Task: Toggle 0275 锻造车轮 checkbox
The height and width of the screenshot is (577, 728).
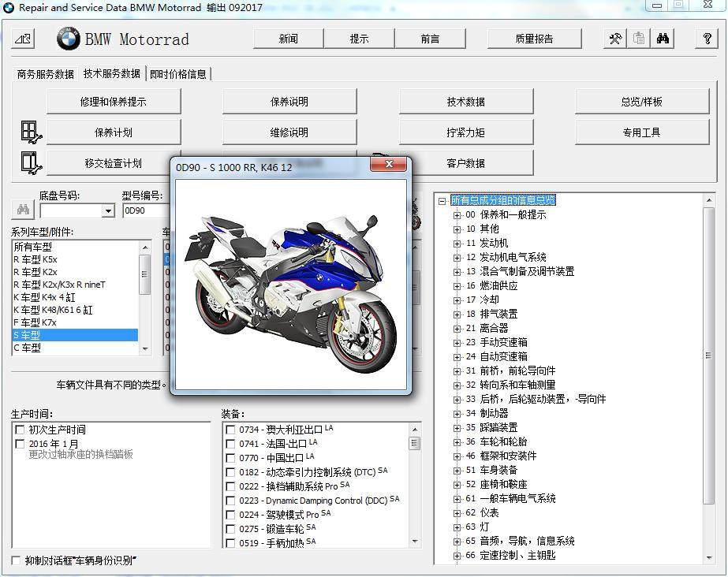Action: point(230,529)
